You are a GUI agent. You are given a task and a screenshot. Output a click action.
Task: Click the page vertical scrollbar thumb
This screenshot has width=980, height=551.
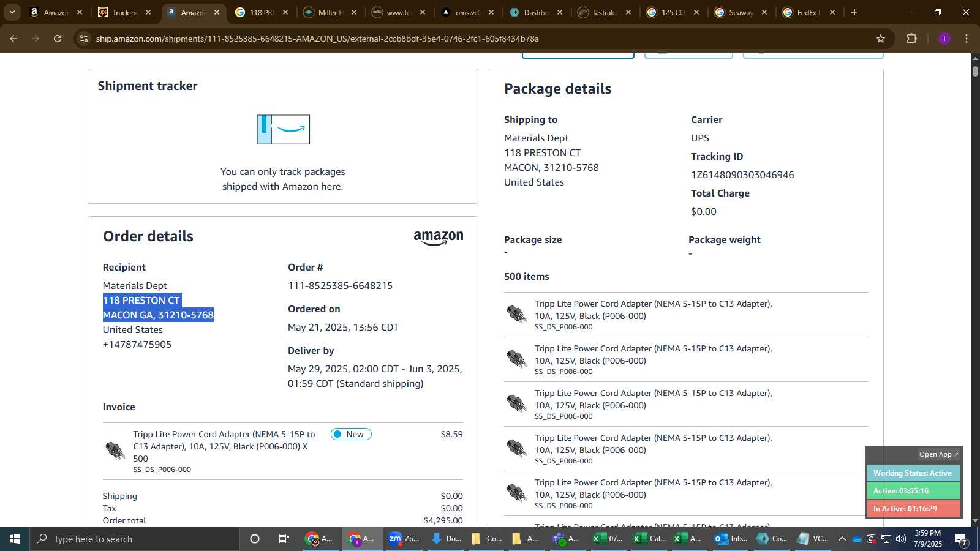pos(975,70)
